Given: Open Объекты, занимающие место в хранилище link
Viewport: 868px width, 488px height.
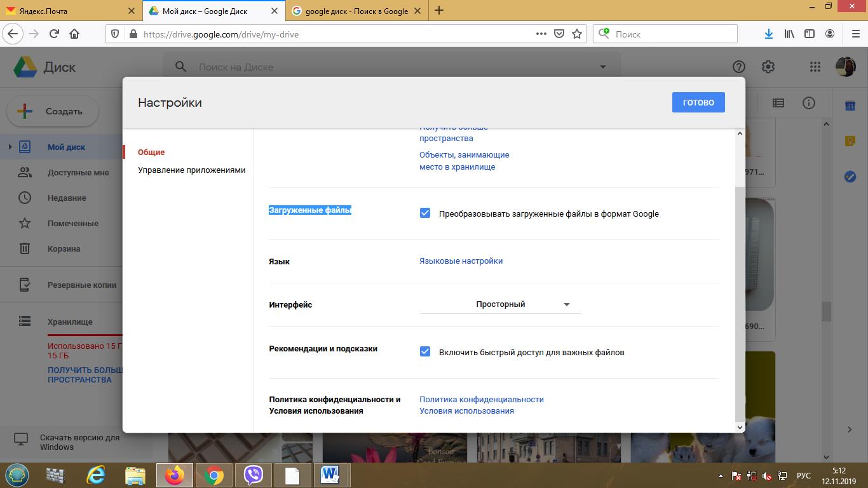Looking at the screenshot, I should 464,161.
